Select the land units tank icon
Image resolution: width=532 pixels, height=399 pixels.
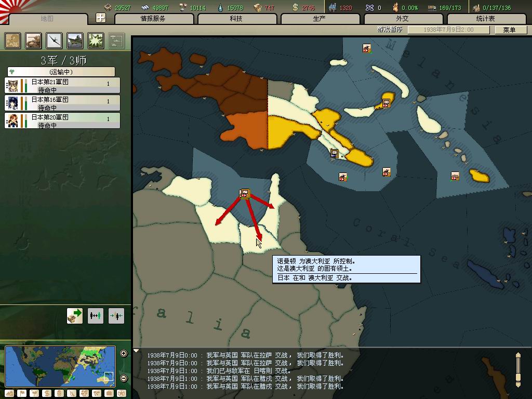(34, 41)
